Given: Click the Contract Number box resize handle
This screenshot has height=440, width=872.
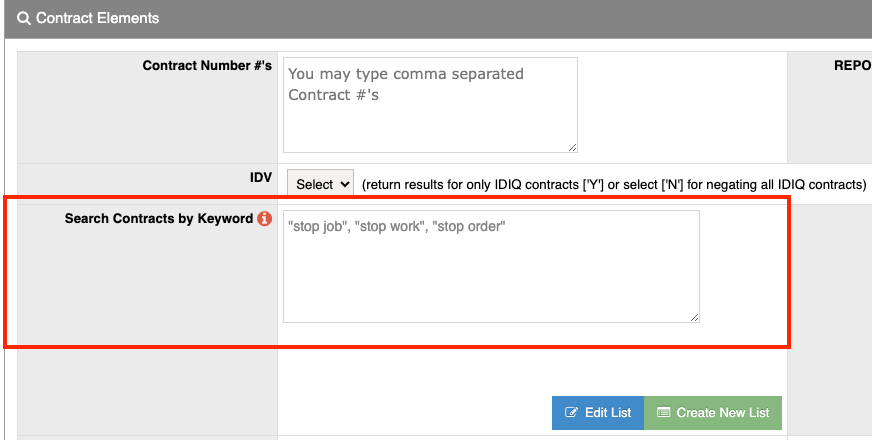Looking at the screenshot, I should tap(572, 147).
